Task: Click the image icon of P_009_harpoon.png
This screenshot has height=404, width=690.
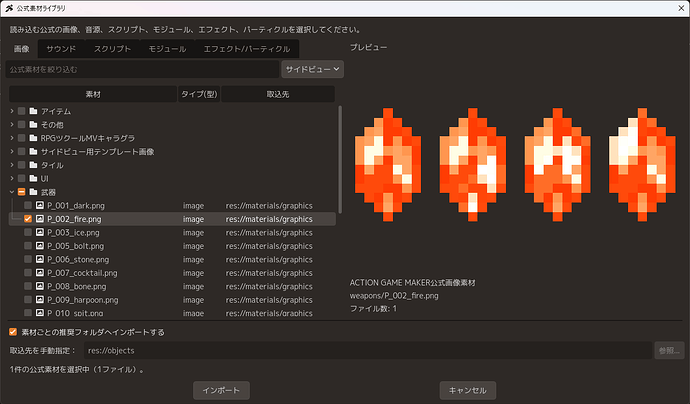Action: (x=40, y=300)
